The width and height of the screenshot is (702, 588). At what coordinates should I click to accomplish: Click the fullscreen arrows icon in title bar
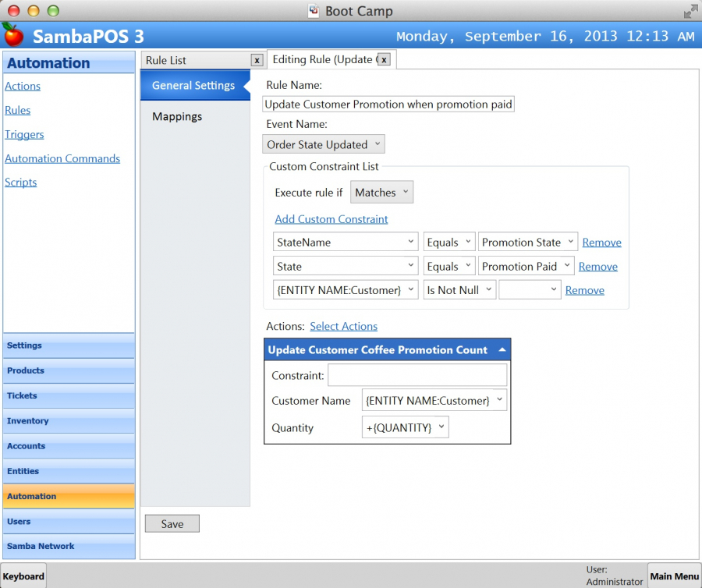tap(690, 11)
